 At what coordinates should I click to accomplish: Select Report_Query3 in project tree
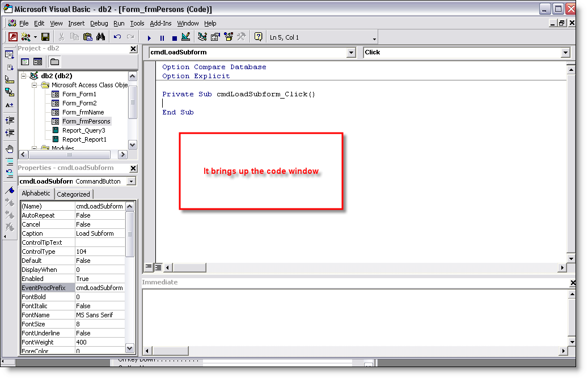coord(83,130)
